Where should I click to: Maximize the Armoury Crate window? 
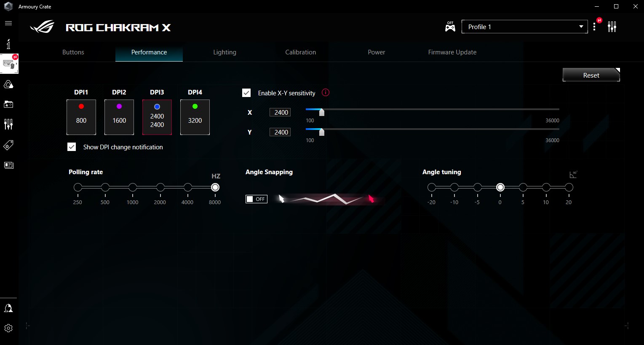click(616, 6)
